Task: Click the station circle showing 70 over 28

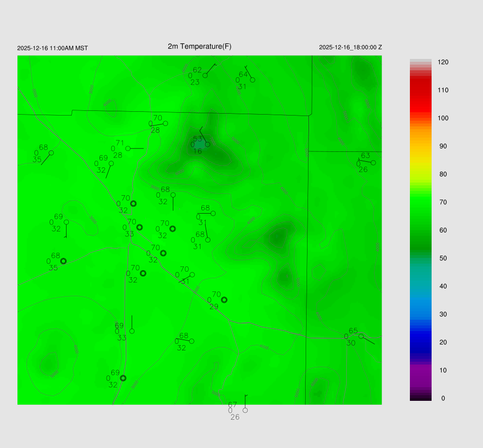Action: (165, 124)
